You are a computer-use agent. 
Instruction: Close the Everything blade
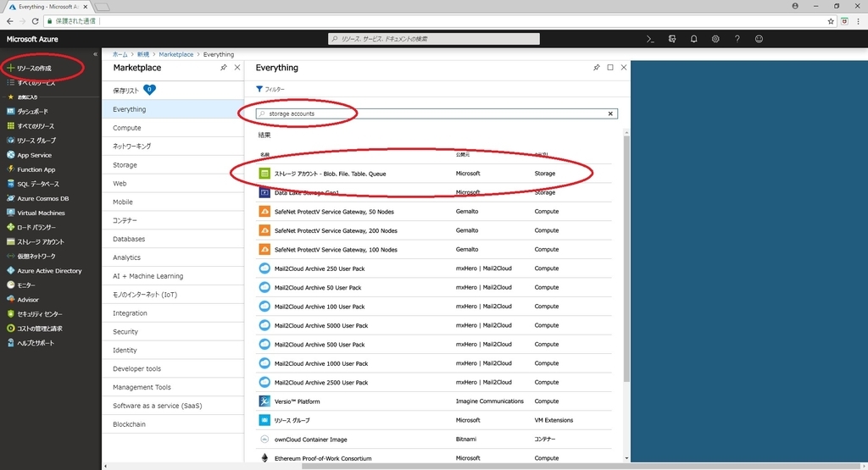coord(624,68)
